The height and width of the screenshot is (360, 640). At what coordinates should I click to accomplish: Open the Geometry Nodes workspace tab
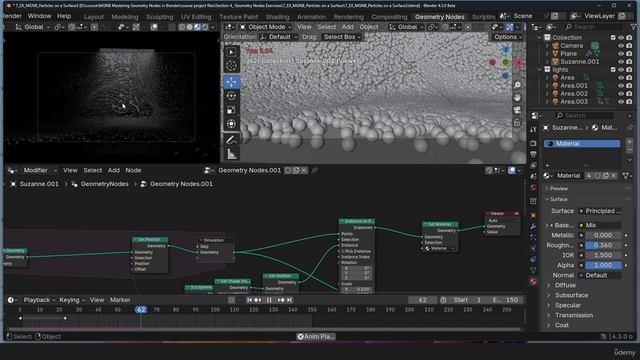[x=440, y=17]
